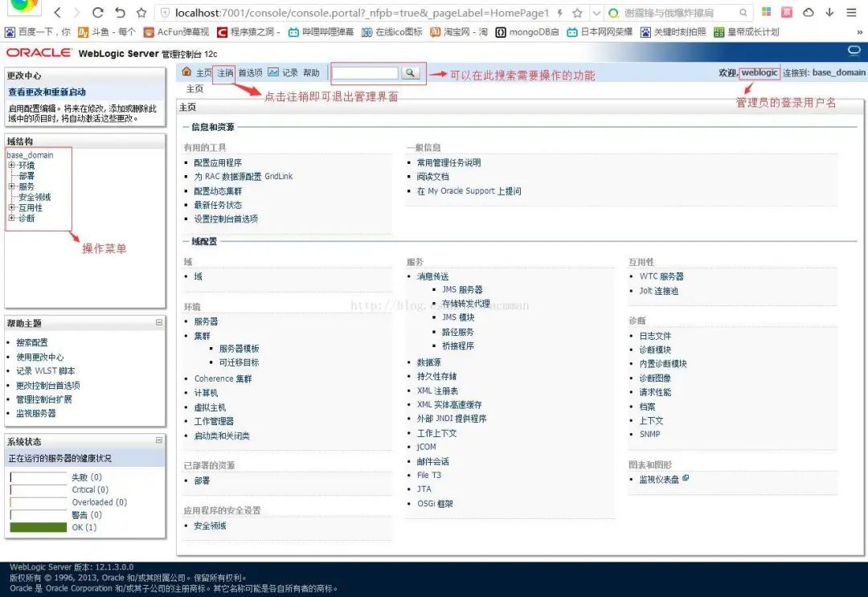Click the green OK (1) status bar
The width and height of the screenshot is (868, 597).
tap(39, 527)
